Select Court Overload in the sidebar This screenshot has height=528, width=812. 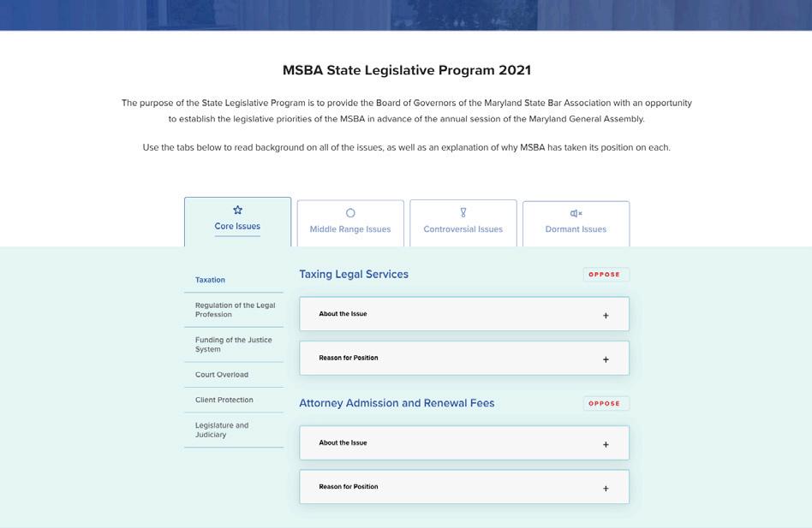tap(222, 375)
